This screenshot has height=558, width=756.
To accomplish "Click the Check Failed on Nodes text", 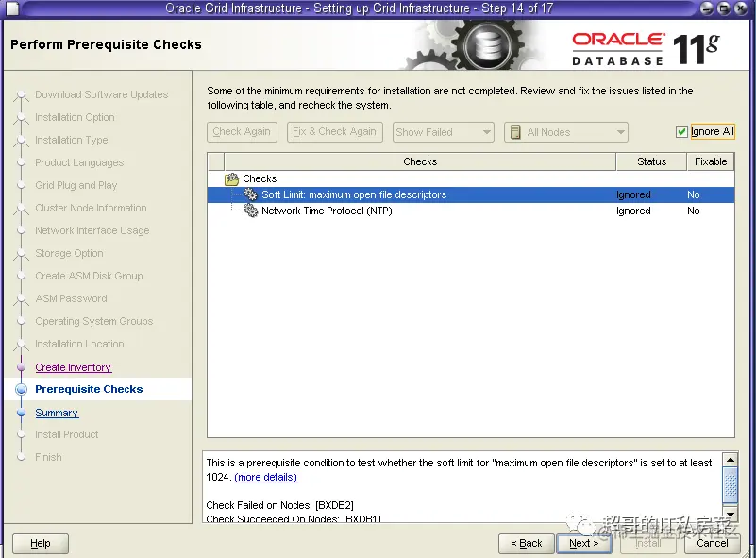I will coord(279,505).
